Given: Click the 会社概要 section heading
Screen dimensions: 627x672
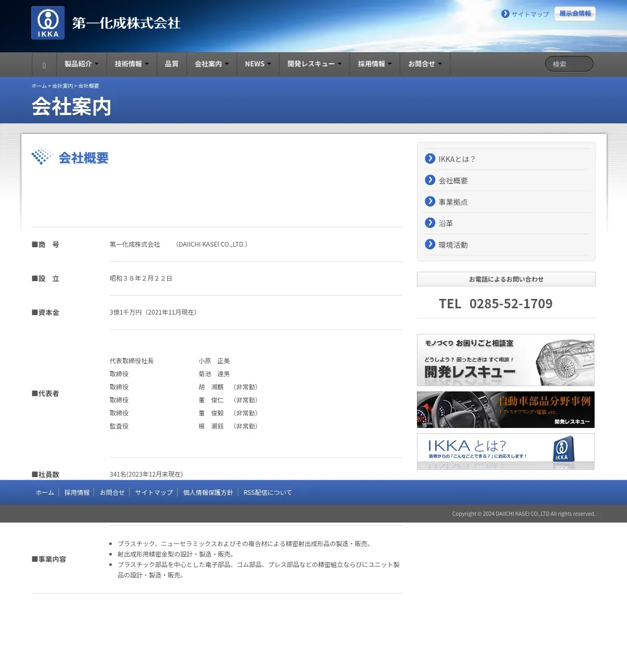Looking at the screenshot, I should [84, 158].
